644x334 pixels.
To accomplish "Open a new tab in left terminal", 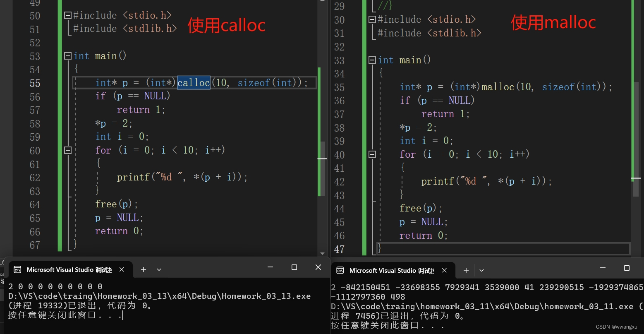I will pos(144,269).
